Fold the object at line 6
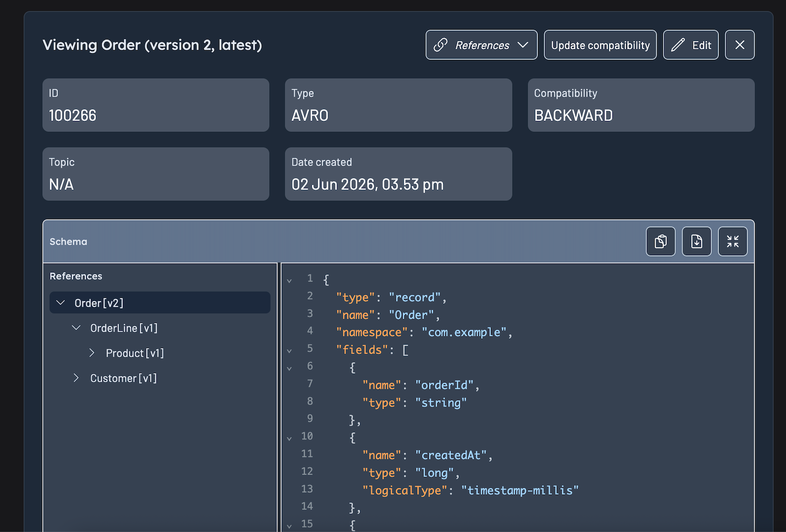786x532 pixels. pyautogui.click(x=289, y=369)
